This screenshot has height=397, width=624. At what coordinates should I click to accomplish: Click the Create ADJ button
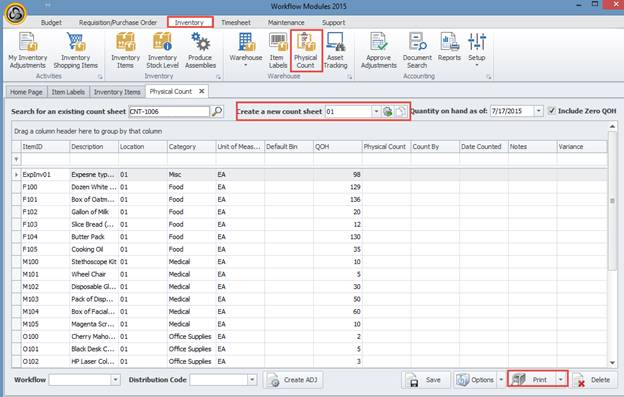[x=293, y=380]
